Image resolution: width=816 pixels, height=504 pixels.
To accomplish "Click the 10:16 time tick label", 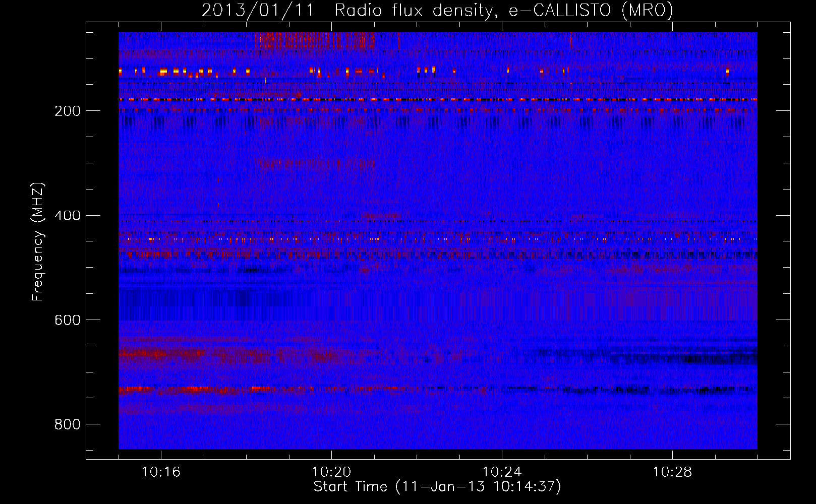I will (161, 472).
